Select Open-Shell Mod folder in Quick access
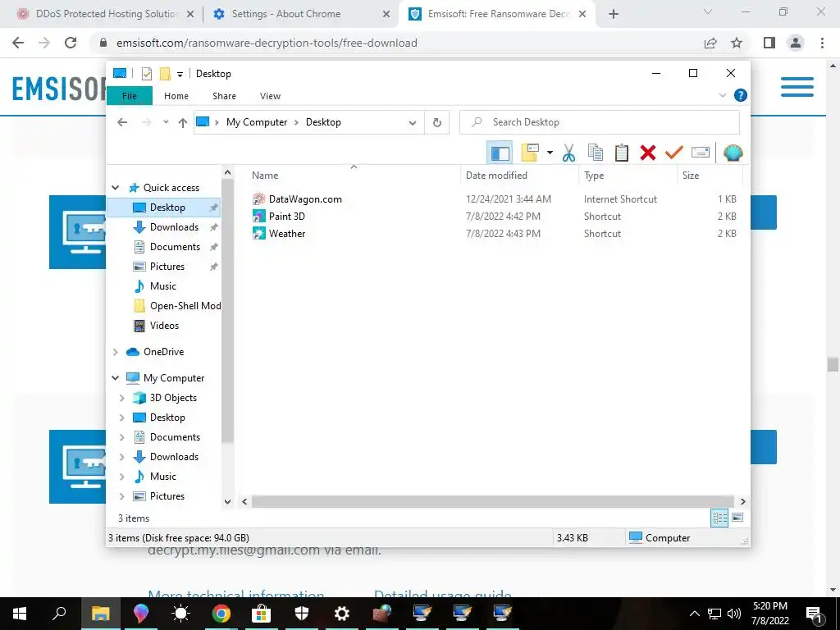Viewport: 840px width, 630px height. [177, 306]
